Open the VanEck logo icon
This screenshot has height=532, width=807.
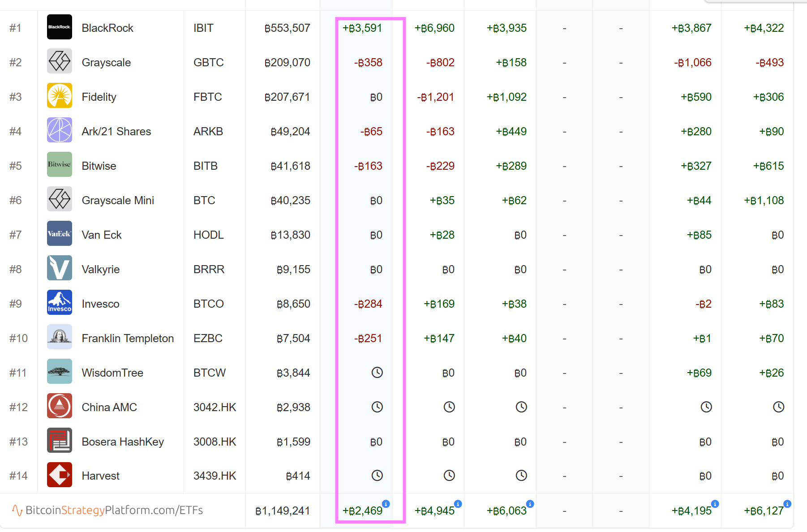59,234
